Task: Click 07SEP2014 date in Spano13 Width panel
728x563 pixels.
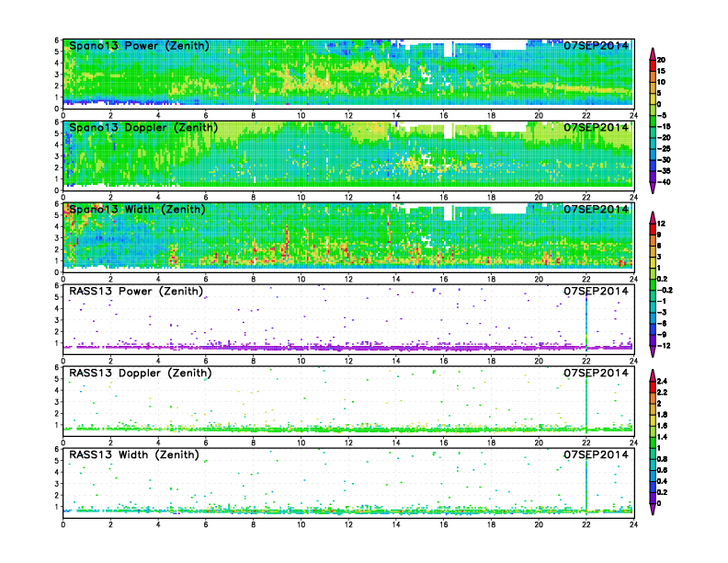Action: point(597,210)
